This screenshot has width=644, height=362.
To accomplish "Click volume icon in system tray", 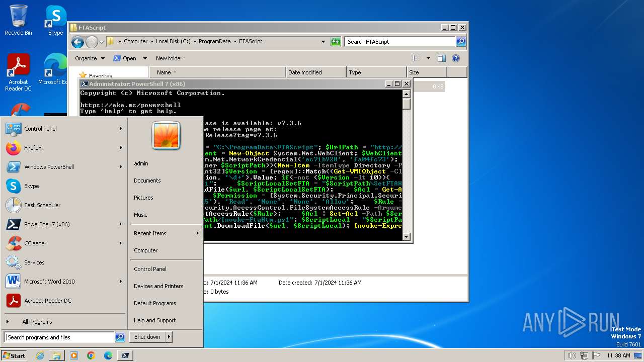I will point(572,355).
